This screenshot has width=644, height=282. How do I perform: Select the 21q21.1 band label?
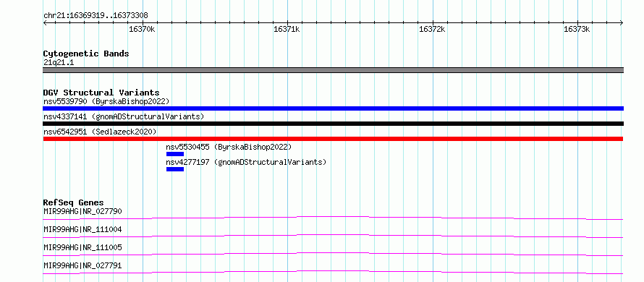59,63
